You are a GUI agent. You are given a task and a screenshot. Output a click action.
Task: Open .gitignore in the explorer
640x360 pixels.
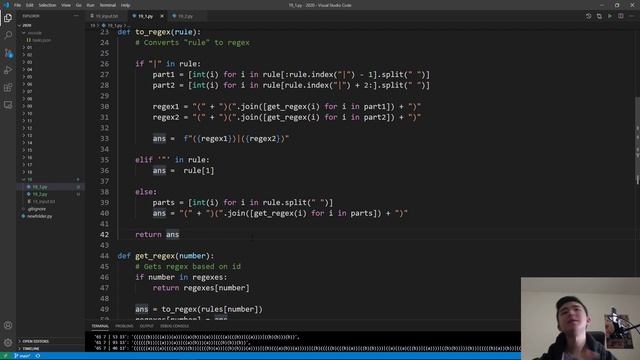37,209
